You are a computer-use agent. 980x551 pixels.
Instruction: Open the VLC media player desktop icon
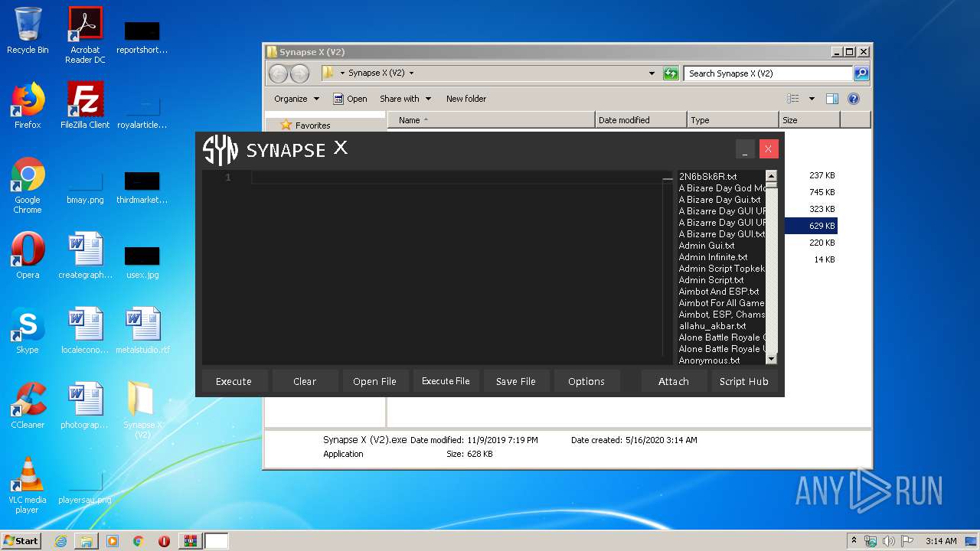coord(28,485)
